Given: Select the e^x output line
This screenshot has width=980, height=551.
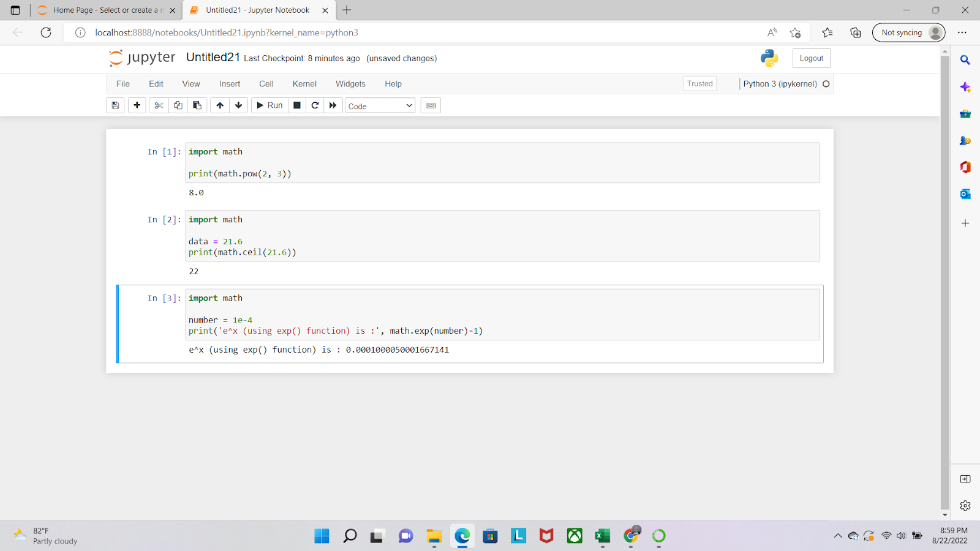Looking at the screenshot, I should point(318,350).
